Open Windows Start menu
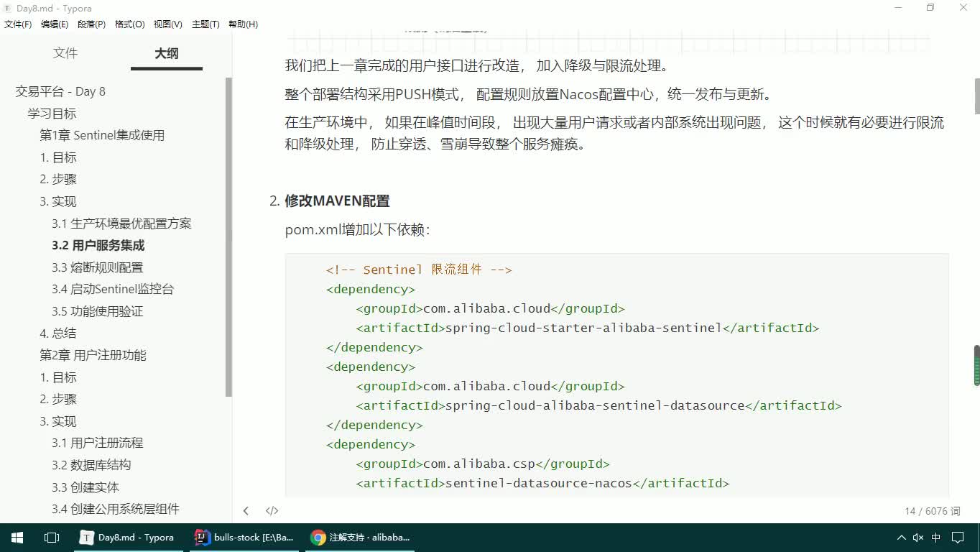The height and width of the screenshot is (552, 980). pyautogui.click(x=17, y=537)
